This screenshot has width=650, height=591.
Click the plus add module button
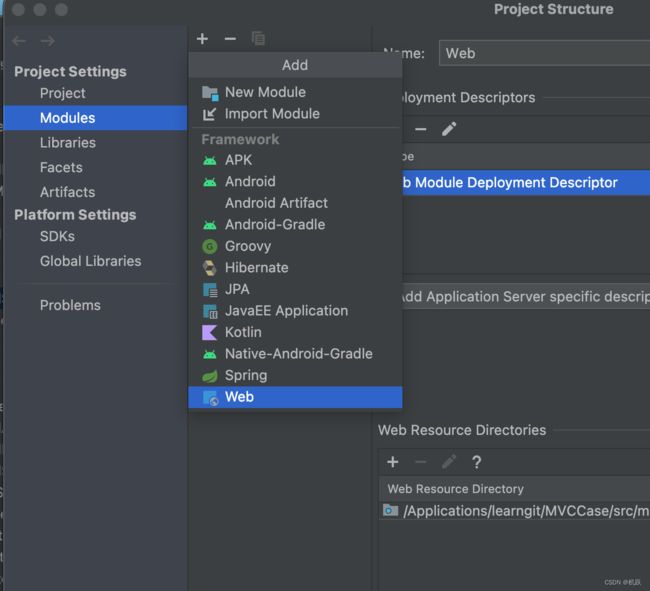(x=202, y=39)
